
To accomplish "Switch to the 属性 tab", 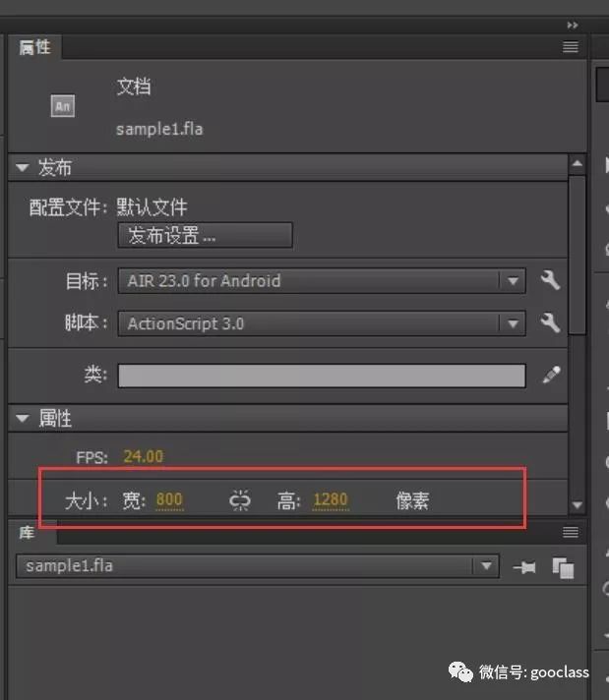I will [x=34, y=47].
